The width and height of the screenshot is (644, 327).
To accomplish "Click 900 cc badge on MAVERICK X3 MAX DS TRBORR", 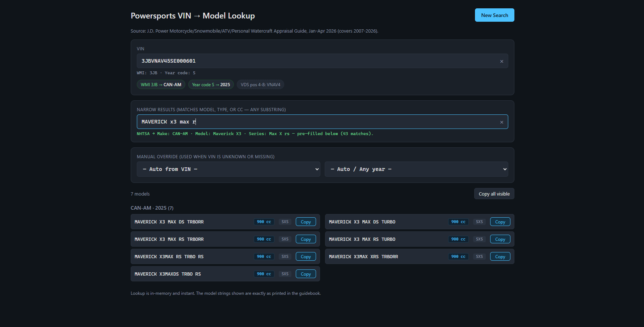I will [x=264, y=222].
